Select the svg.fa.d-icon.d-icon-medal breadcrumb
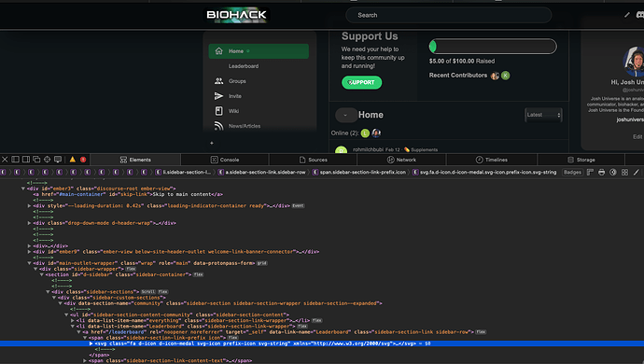The height and width of the screenshot is (364, 644). [484, 172]
